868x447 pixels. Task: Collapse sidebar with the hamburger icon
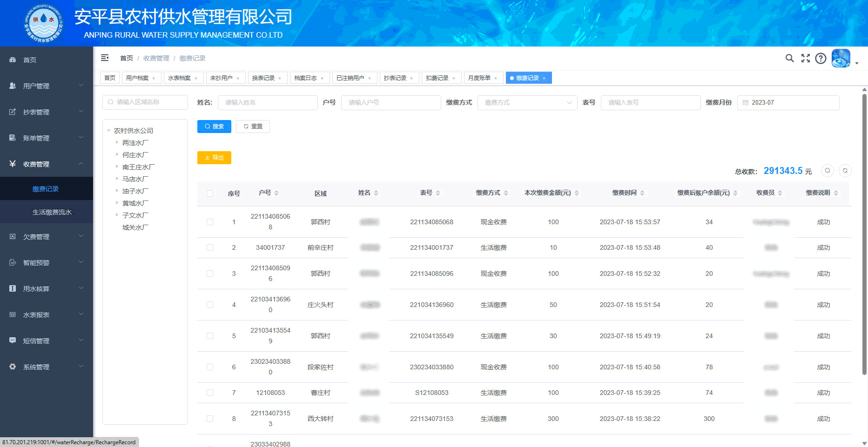click(x=105, y=58)
